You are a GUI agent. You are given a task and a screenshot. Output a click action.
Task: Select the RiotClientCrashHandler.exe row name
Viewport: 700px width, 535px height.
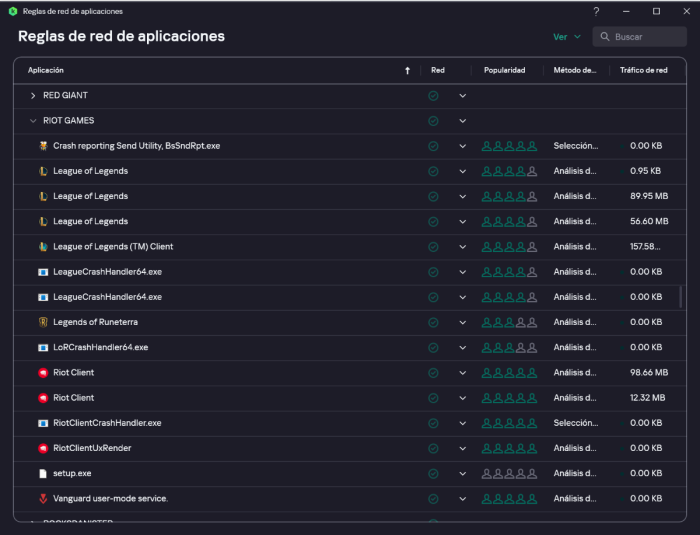[x=107, y=423]
